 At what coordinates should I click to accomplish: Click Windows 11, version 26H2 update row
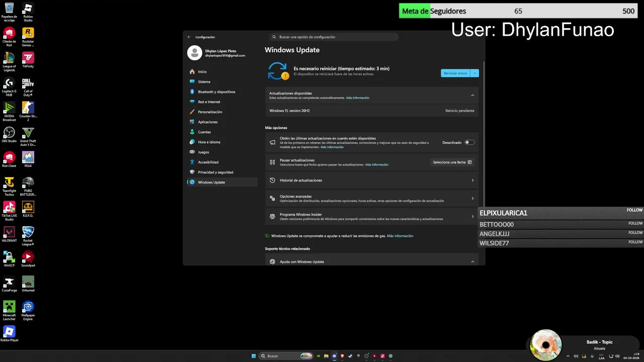[x=372, y=111]
